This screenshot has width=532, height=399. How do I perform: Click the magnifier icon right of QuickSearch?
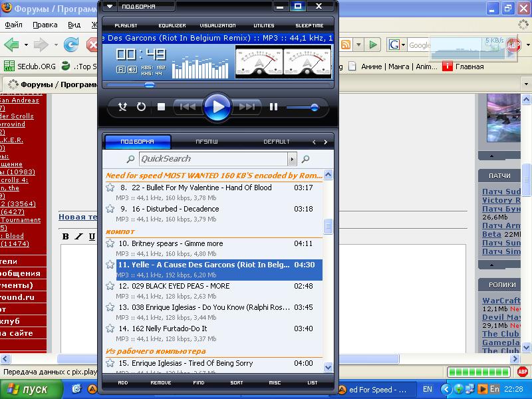(x=306, y=159)
